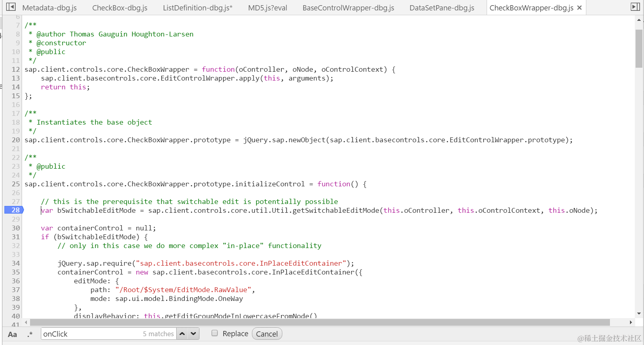Click 'editMode: {' on line 36
This screenshot has height=345, width=644.
[97, 281]
